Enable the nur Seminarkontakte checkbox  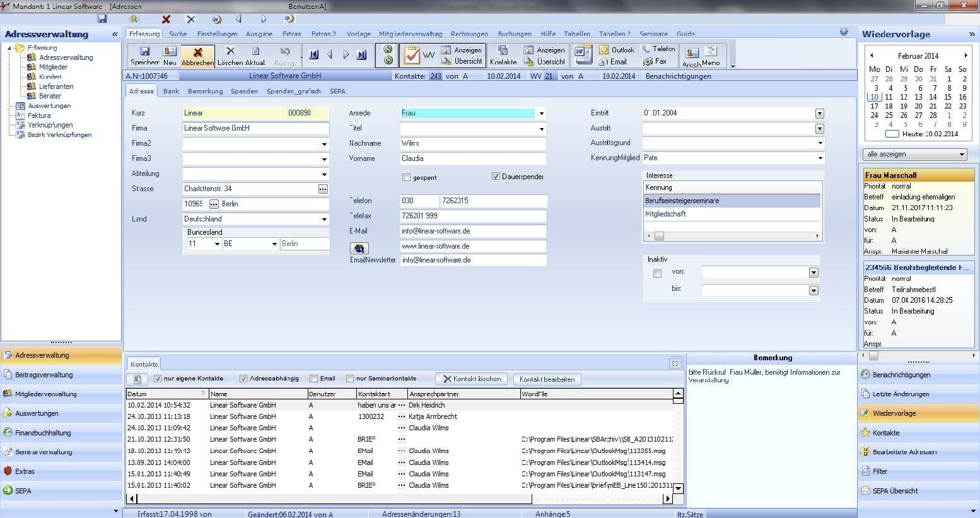350,379
